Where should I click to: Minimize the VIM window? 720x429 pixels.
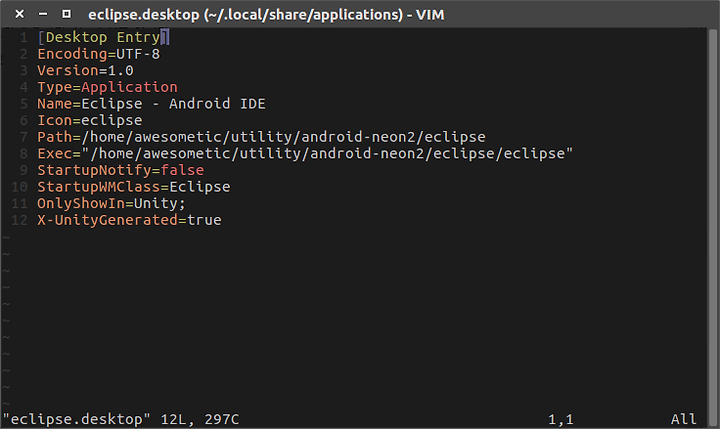[x=43, y=14]
